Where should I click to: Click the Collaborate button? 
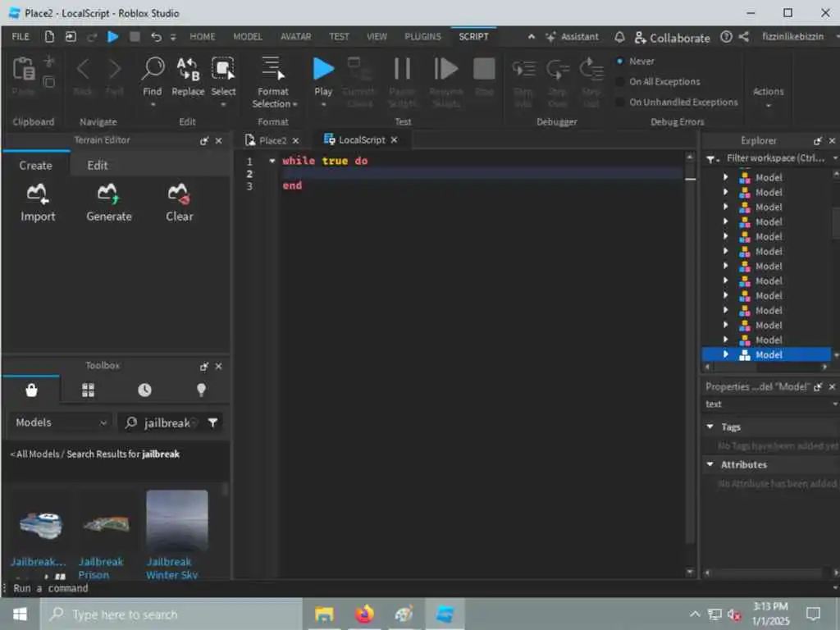click(672, 38)
